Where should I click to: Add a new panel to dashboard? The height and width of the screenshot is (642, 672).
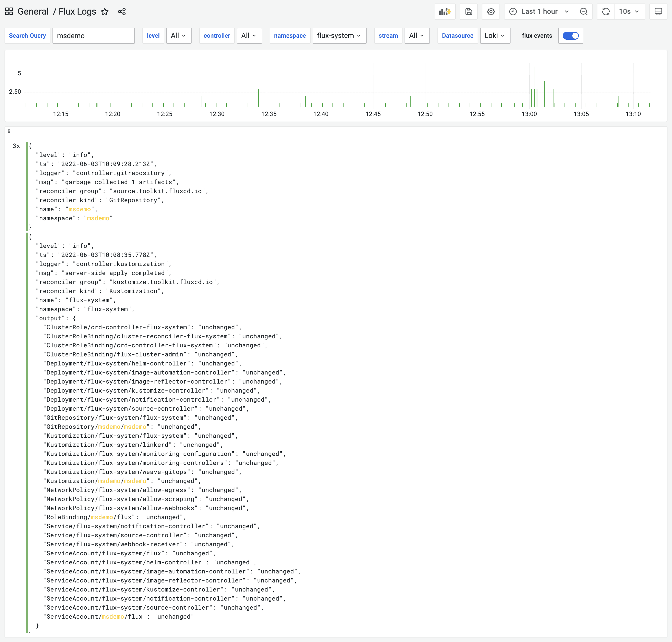coord(445,12)
